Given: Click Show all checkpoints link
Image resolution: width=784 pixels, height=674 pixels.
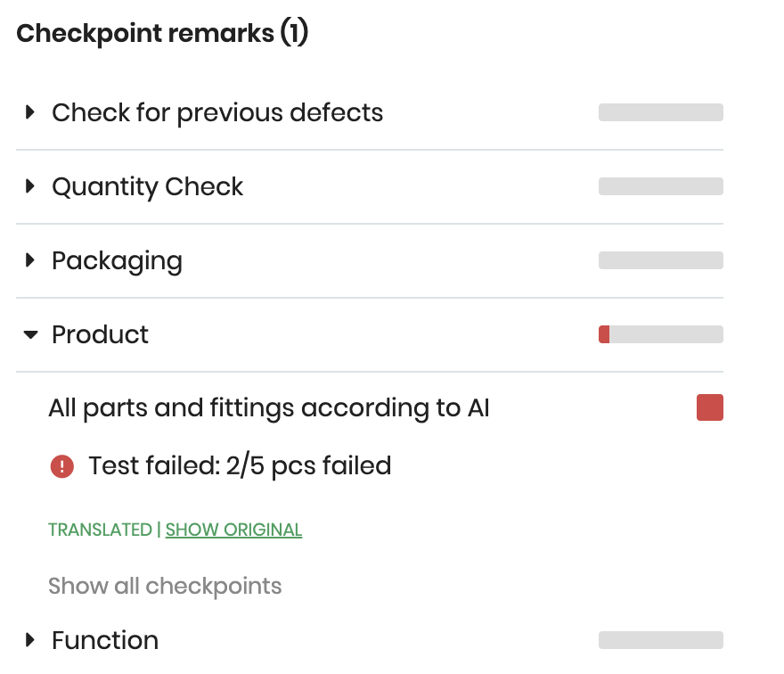Looking at the screenshot, I should tap(165, 586).
